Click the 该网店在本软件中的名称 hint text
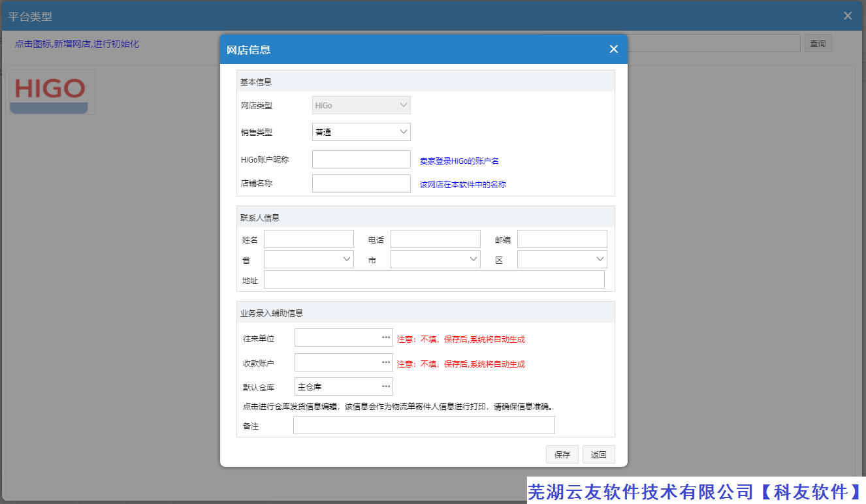The image size is (866, 504). pos(463,185)
